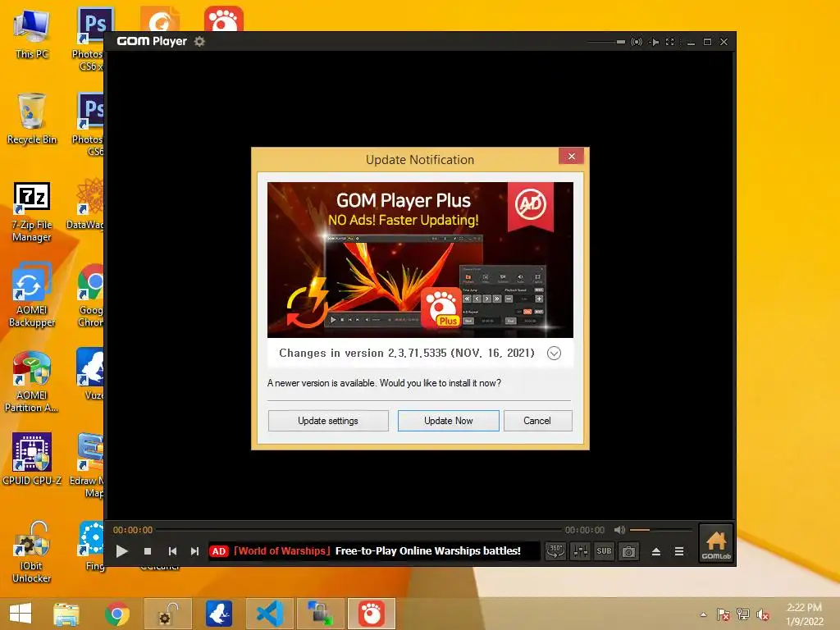The image size is (840, 630).
Task: Open subtitle settings via SUB button
Action: tap(604, 550)
